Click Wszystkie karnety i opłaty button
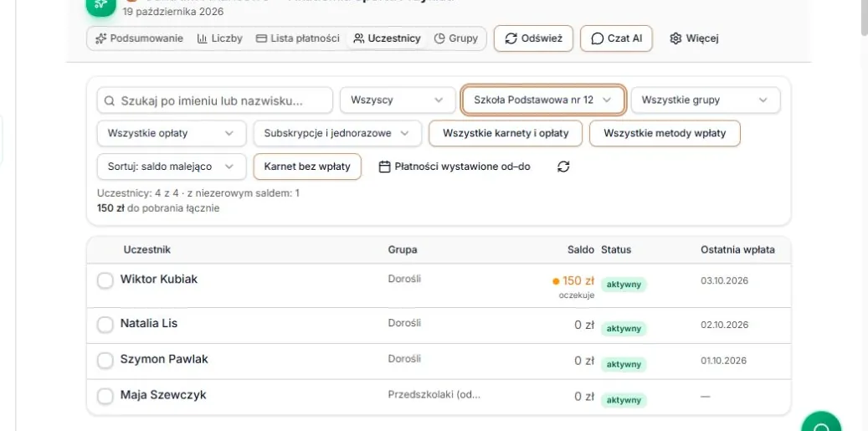Image resolution: width=868 pixels, height=431 pixels. pyautogui.click(x=506, y=133)
